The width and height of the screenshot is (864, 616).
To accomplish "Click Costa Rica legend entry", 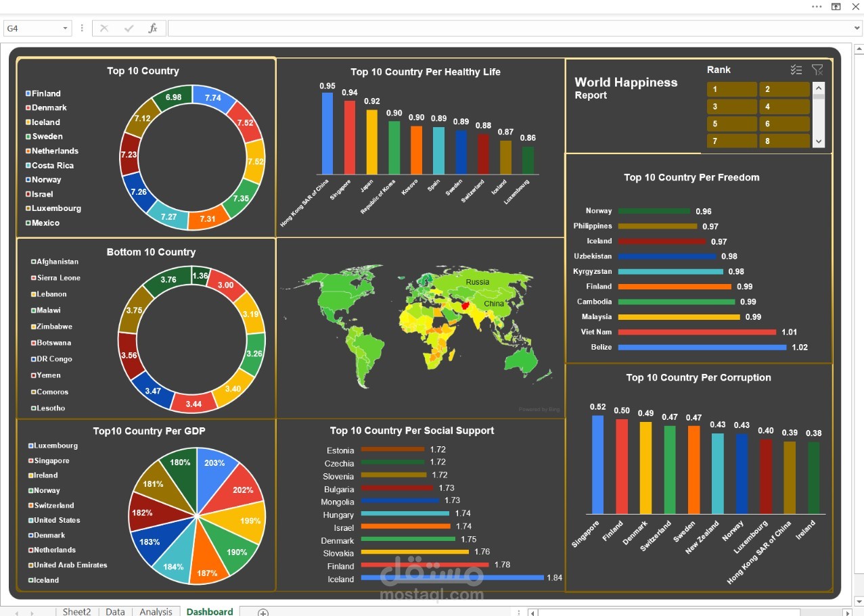I will (x=49, y=165).
